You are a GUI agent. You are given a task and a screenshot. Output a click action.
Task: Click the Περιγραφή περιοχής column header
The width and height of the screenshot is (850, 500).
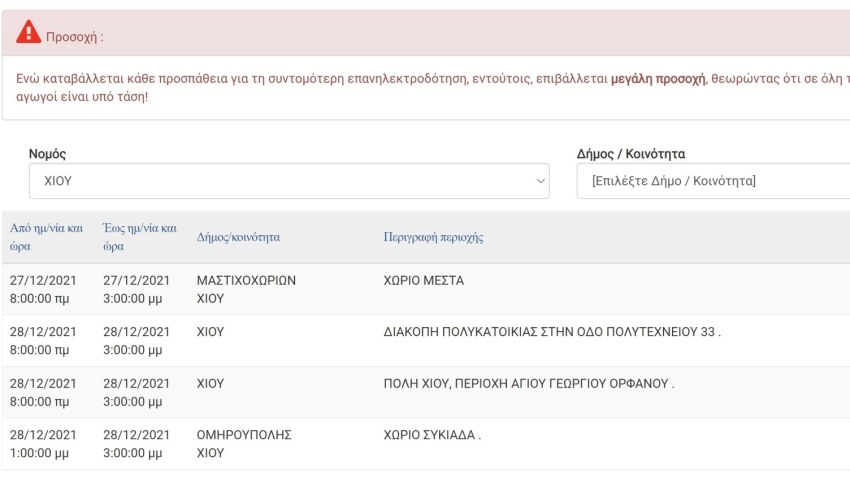[433, 237]
